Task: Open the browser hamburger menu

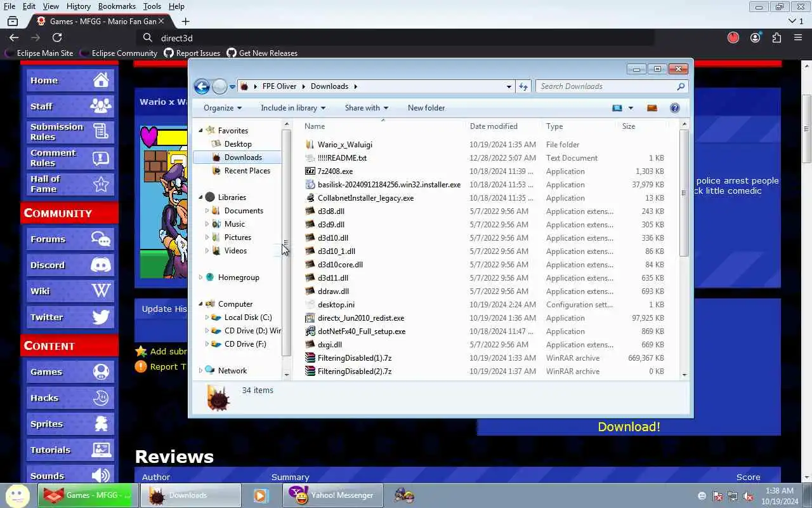Action: [798, 38]
